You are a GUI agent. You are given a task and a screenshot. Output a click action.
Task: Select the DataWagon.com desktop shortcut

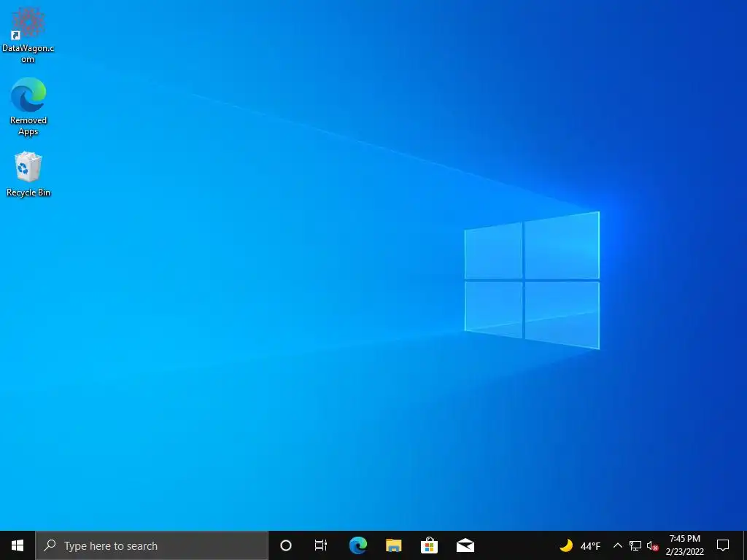pyautogui.click(x=28, y=36)
